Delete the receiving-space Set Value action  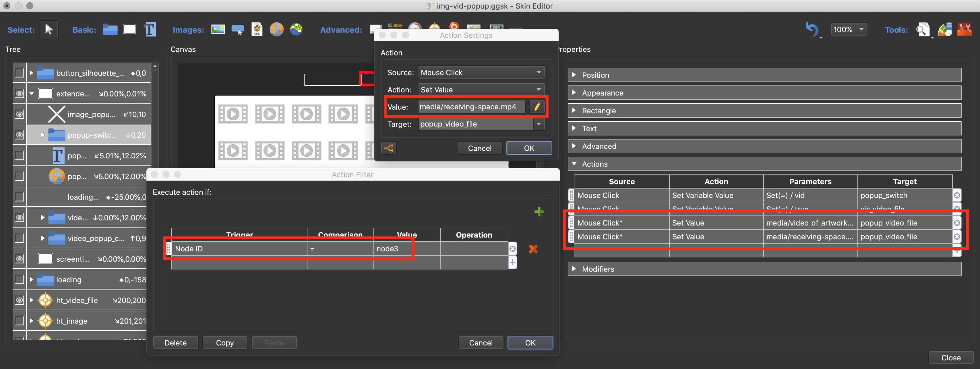click(957, 237)
